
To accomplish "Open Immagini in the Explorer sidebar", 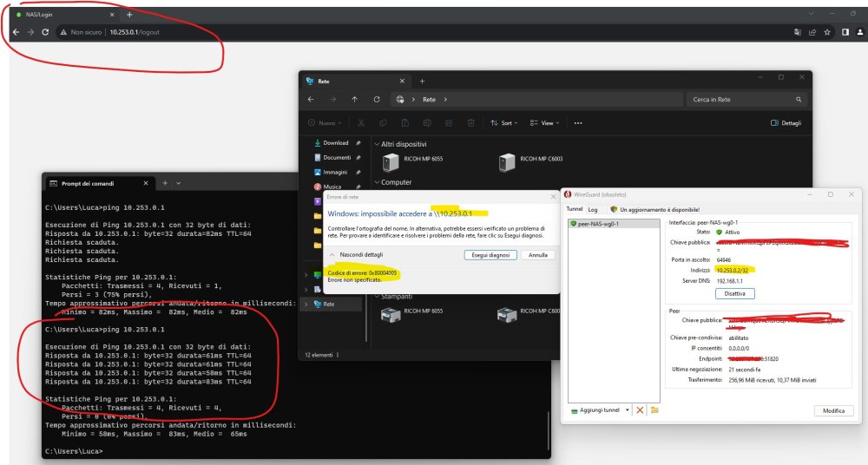I will 335,172.
